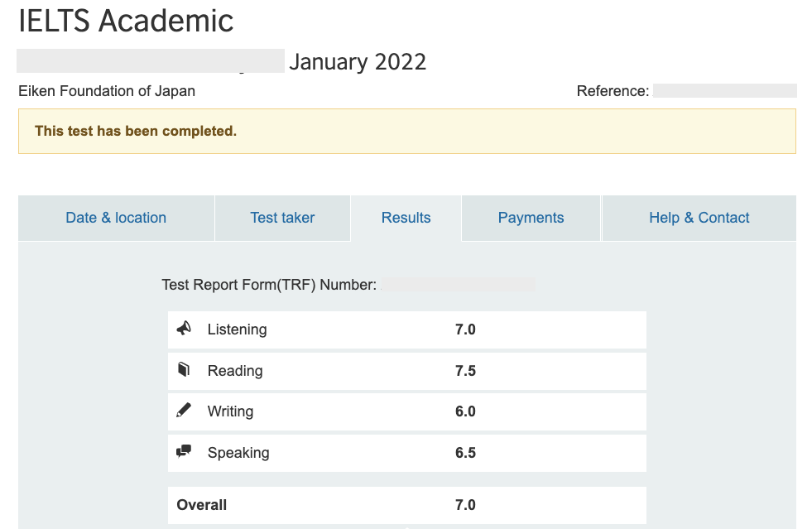The height and width of the screenshot is (529, 812).
Task: Select the Writing score 6.0
Action: (x=465, y=411)
